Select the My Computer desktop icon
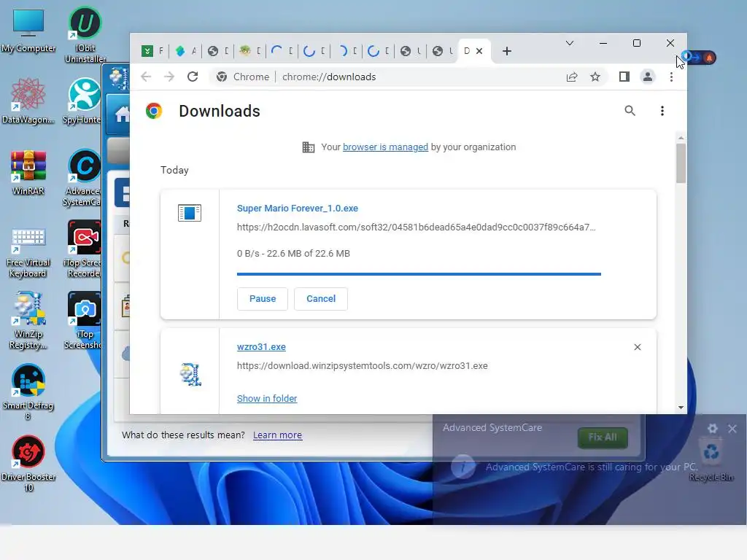 click(x=28, y=31)
